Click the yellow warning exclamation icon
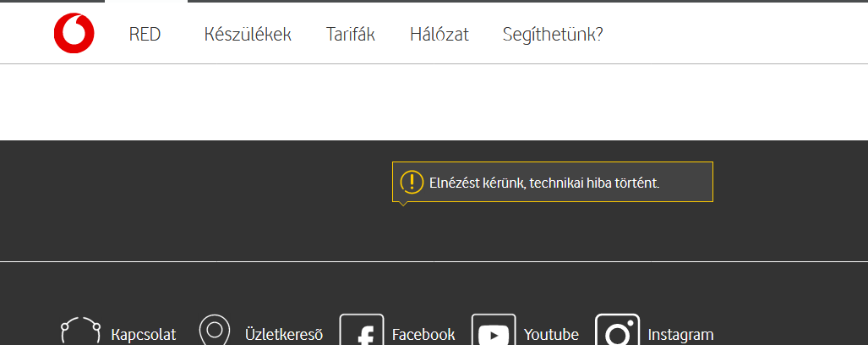Image resolution: width=868 pixels, height=345 pixels. click(x=412, y=182)
